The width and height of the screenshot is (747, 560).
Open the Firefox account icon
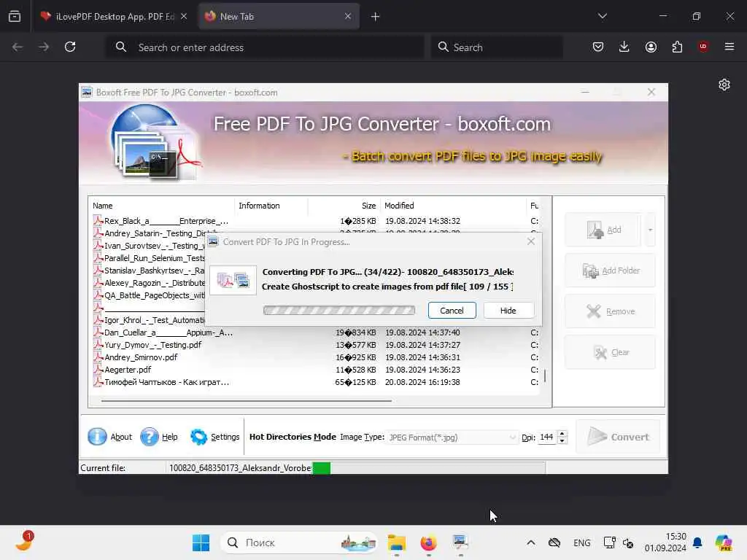(x=651, y=47)
